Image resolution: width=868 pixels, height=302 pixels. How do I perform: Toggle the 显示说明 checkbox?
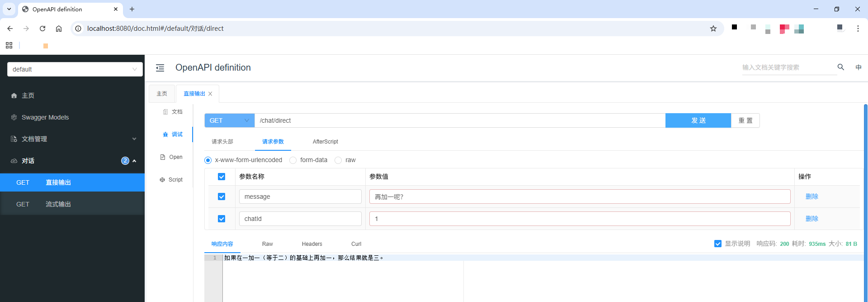[x=718, y=244]
